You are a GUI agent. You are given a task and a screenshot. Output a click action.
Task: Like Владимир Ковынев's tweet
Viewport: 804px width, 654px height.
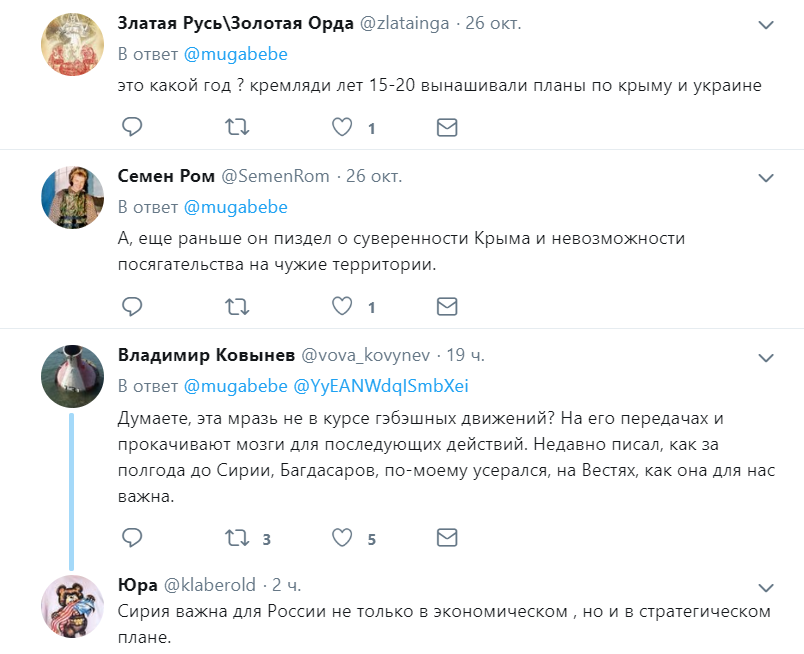tap(342, 538)
